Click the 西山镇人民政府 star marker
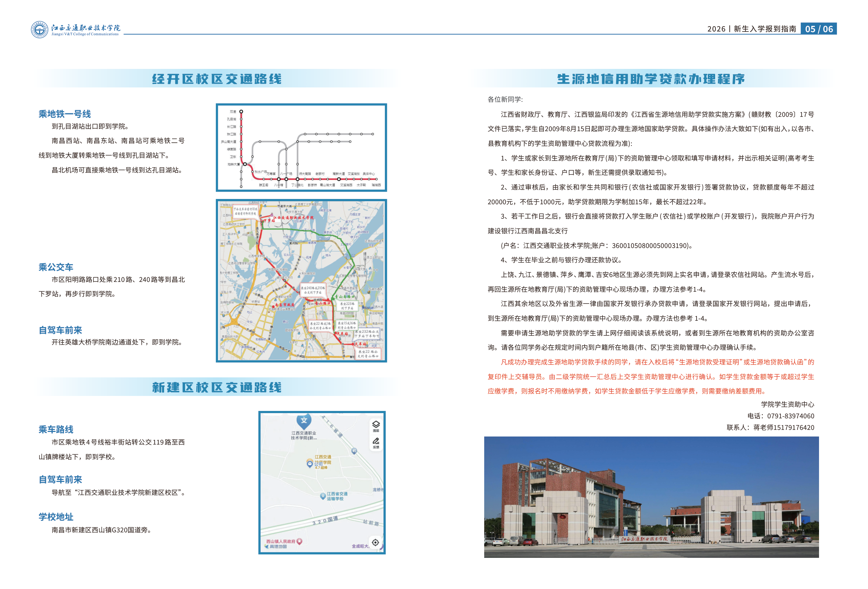868x589 pixels. click(299, 541)
